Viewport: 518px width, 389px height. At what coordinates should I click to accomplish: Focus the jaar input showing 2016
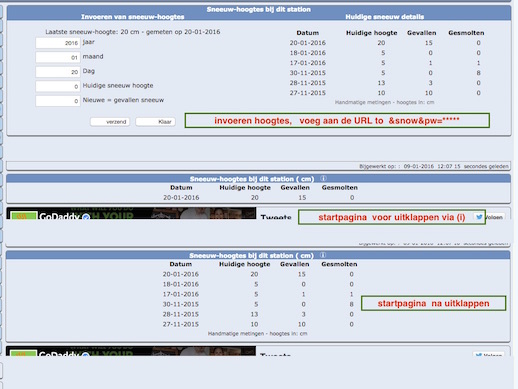pos(58,43)
